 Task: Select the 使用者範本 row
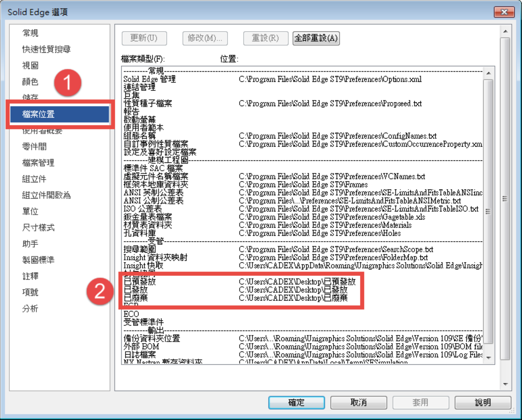click(303, 128)
